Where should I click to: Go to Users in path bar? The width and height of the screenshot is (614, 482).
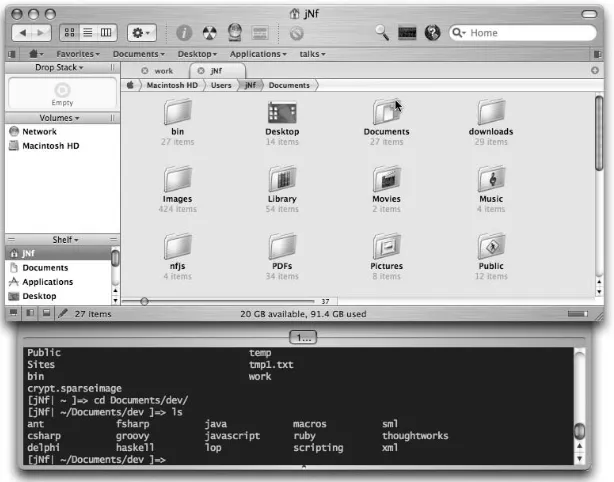click(221, 85)
